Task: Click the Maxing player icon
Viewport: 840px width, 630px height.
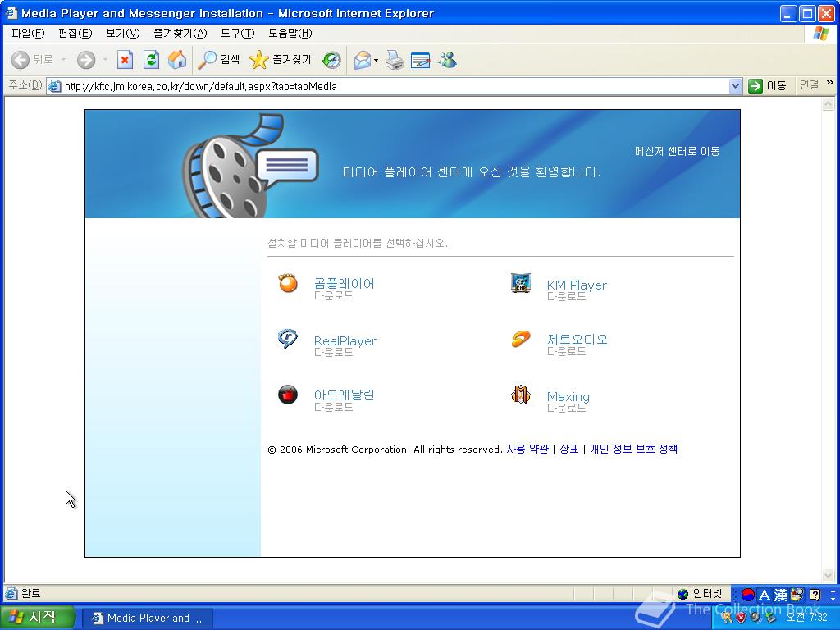Action: pyautogui.click(x=521, y=395)
